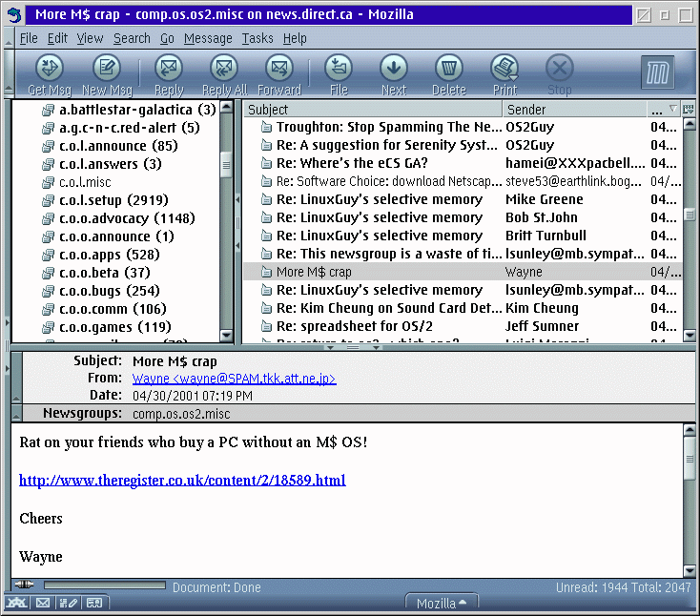Open the View menu

[90, 38]
